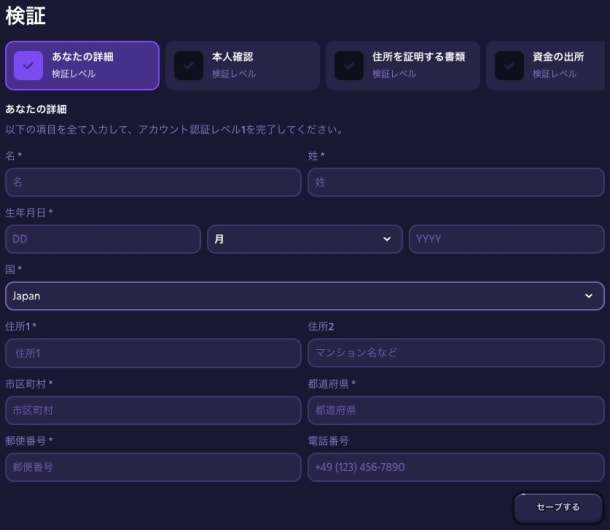610x530 pixels.
Task: Switch to the 資金の出所 tab
Action: click(546, 65)
